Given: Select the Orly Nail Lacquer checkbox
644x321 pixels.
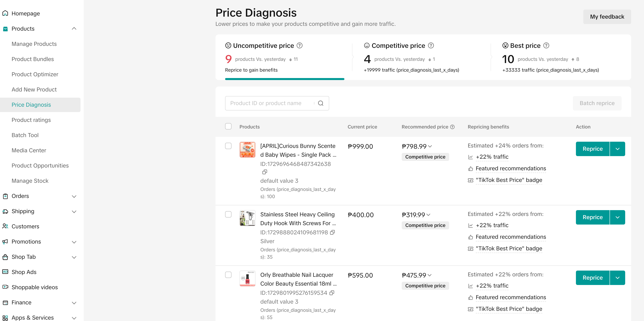Looking at the screenshot, I should point(228,275).
